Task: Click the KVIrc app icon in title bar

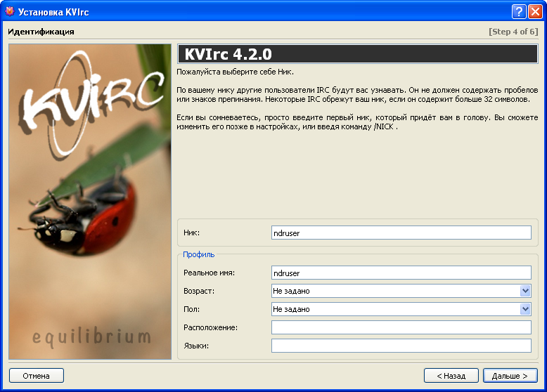Action: [11, 11]
